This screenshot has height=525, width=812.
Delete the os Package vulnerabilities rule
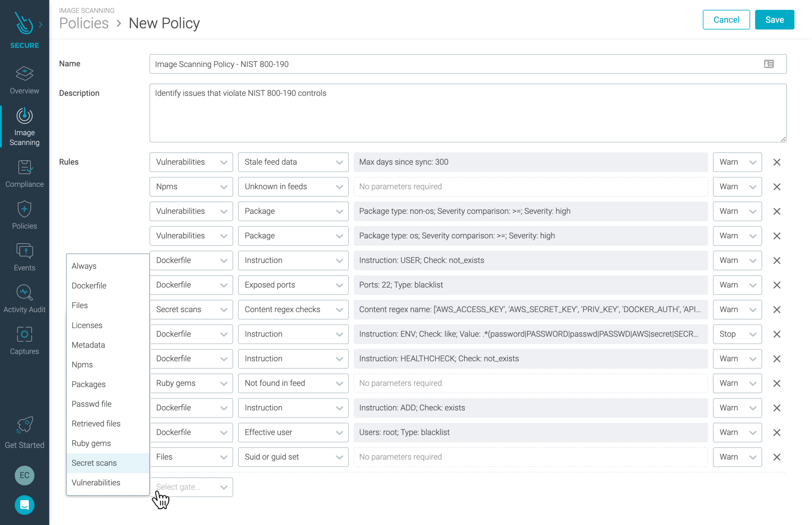777,236
